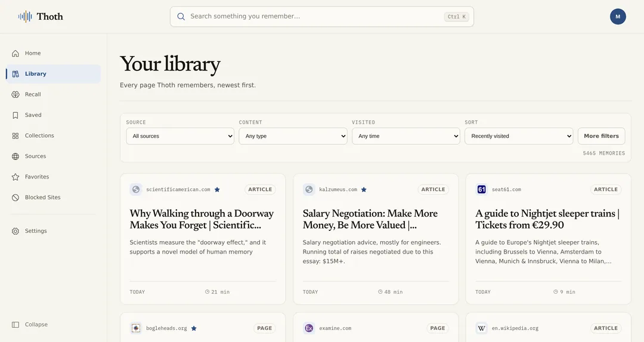644x342 pixels.
Task: Click "scientificamerican.com" domain text
Action: 178,189
